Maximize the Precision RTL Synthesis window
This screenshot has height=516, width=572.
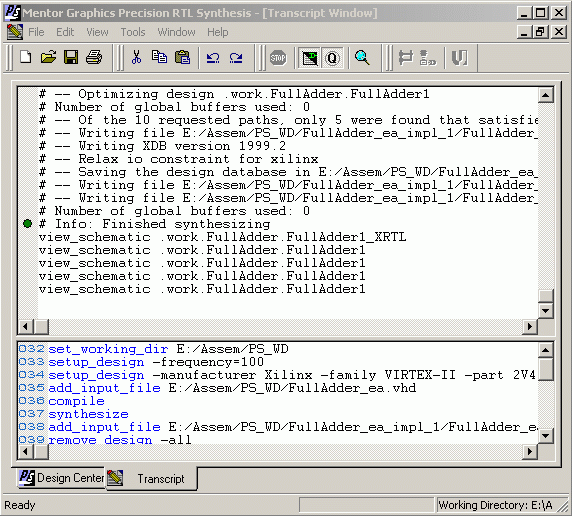point(540,13)
